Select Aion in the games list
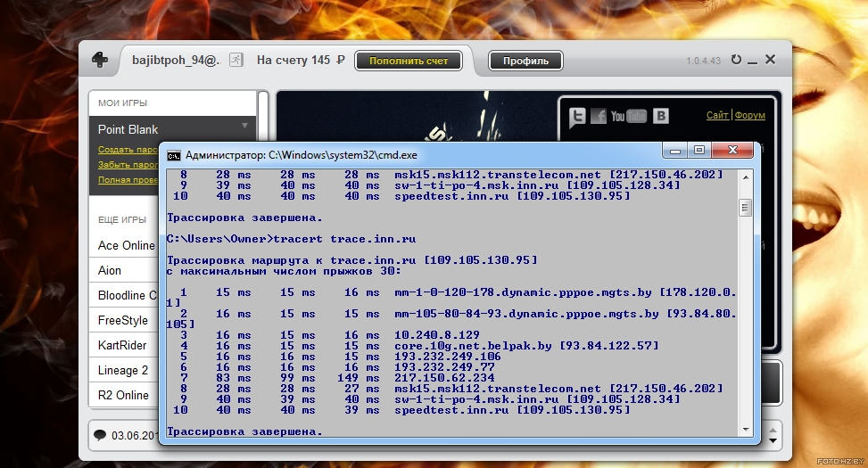The image size is (868, 468). [x=110, y=270]
